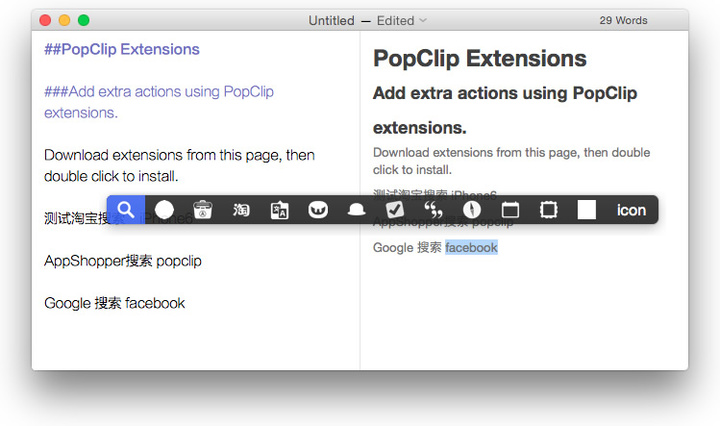The image size is (720, 426).
Task: Click the quotation marks extension icon
Action: point(433,210)
